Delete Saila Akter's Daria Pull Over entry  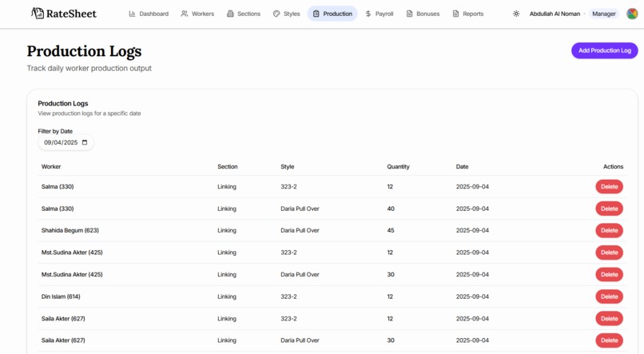coord(609,340)
